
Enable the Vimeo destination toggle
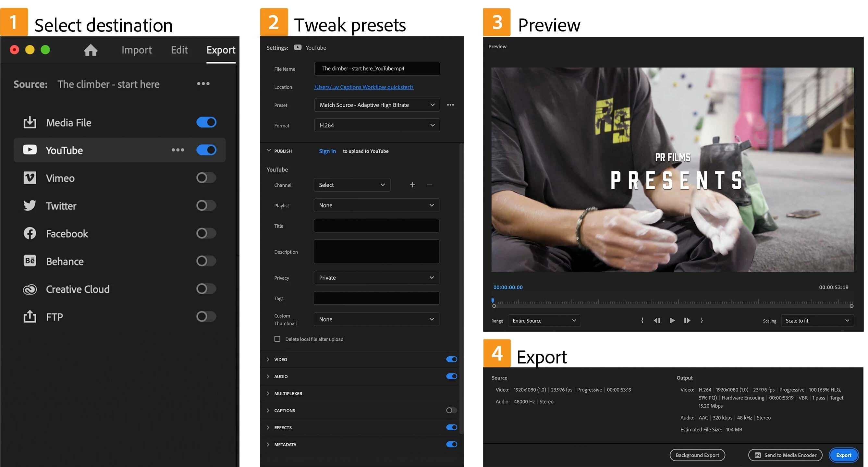tap(206, 178)
